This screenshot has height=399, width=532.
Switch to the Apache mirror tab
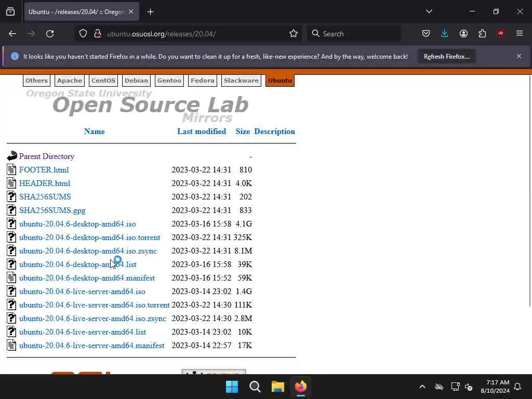(x=70, y=81)
